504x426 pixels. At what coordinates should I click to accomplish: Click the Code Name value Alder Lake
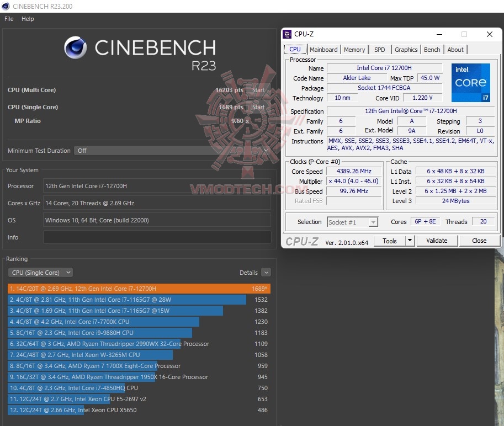pyautogui.click(x=357, y=78)
